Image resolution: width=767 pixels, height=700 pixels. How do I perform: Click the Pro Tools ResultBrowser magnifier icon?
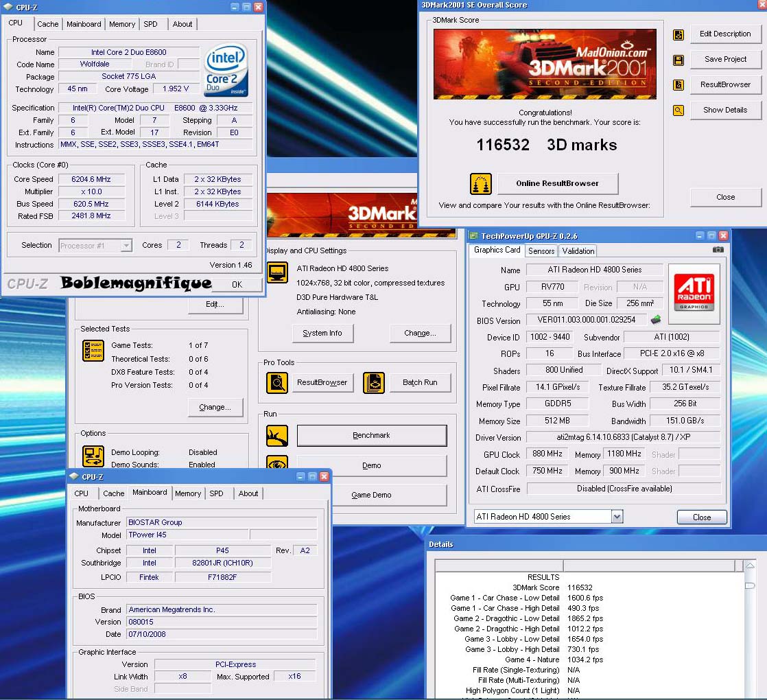[x=277, y=383]
